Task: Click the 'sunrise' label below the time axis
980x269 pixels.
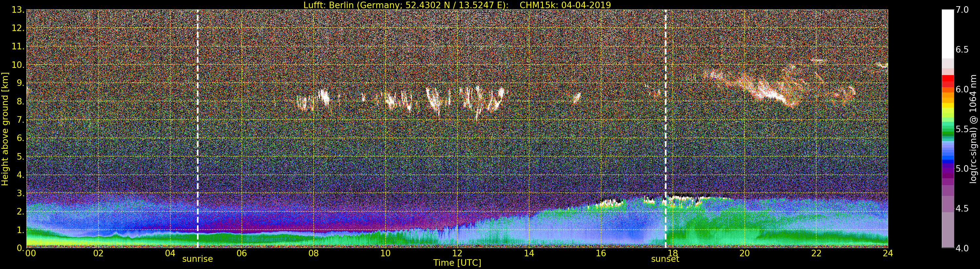Action: [198, 259]
